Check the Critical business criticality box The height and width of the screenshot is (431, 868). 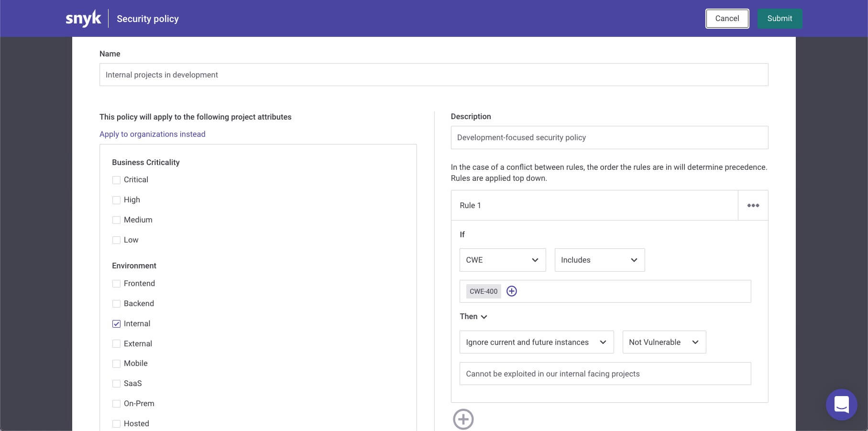(116, 180)
